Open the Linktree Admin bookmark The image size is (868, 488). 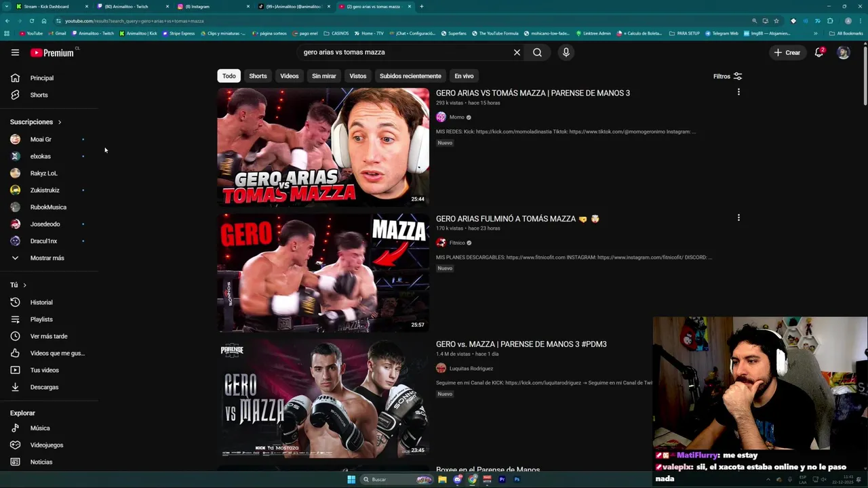[x=593, y=33]
